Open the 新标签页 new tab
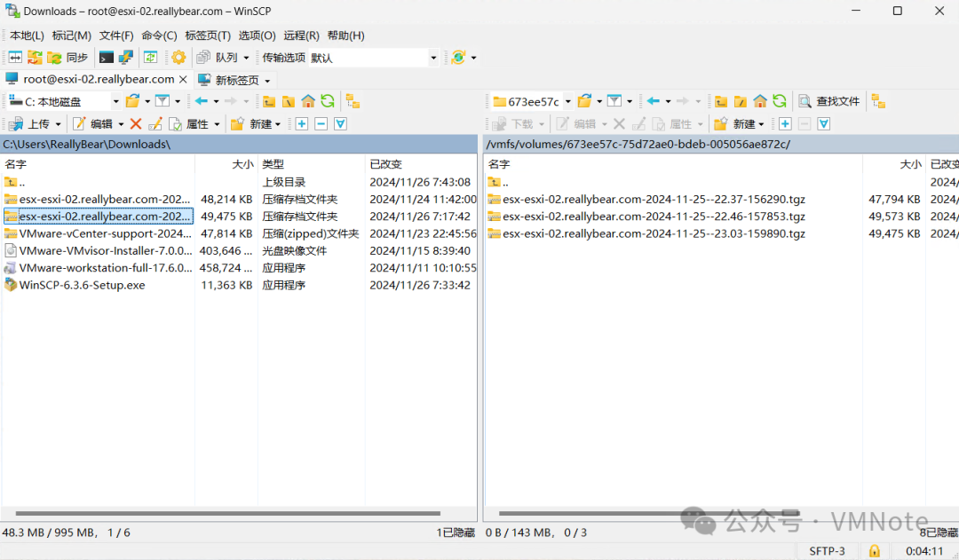959x560 pixels. [x=234, y=80]
